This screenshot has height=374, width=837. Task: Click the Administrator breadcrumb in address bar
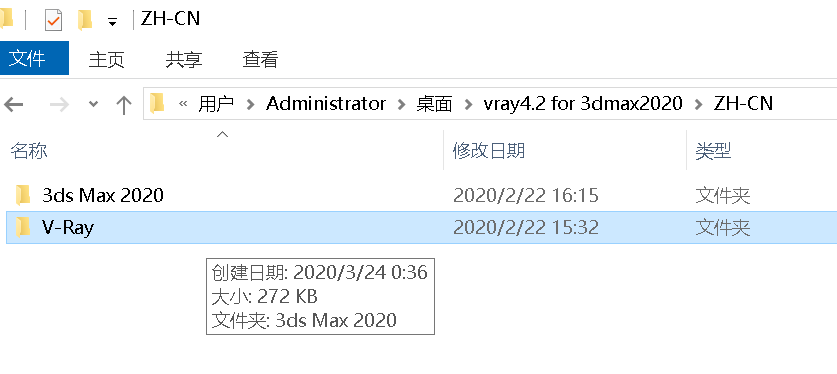coord(326,103)
